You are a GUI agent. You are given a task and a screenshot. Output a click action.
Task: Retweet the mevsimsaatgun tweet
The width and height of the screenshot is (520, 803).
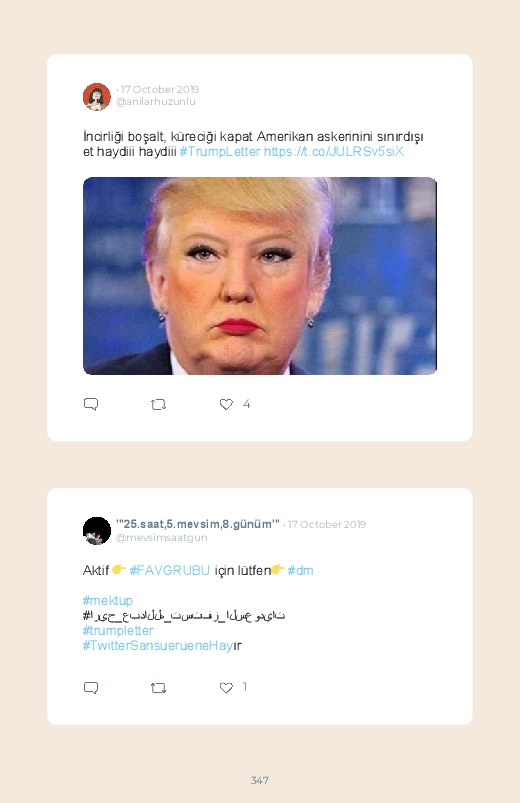point(158,688)
